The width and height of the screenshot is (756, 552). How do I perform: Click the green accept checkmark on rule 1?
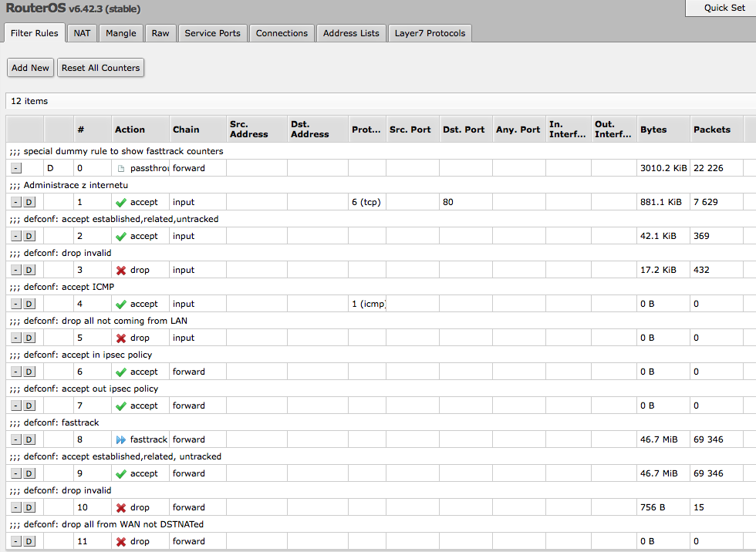[x=121, y=202]
